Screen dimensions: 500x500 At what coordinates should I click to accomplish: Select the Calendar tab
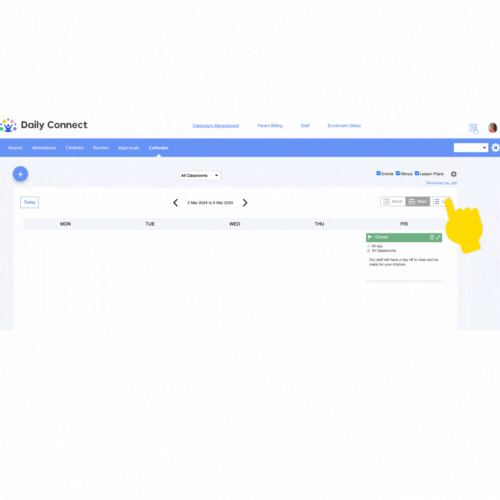coord(159,148)
